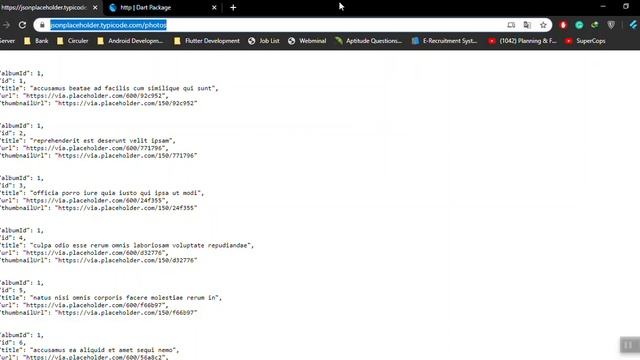Image resolution: width=640 pixels, height=360 pixels.
Task: Click title "officia porro iure quia iusto qui ipsa ut modi"
Action: pyautogui.click(x=115, y=193)
